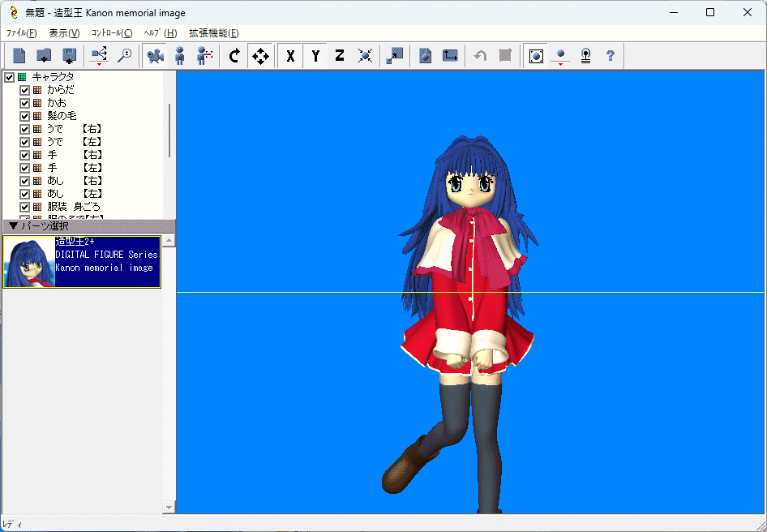Image resolution: width=767 pixels, height=532 pixels.
Task: Click the converge-arrows center icon
Action: point(365,56)
